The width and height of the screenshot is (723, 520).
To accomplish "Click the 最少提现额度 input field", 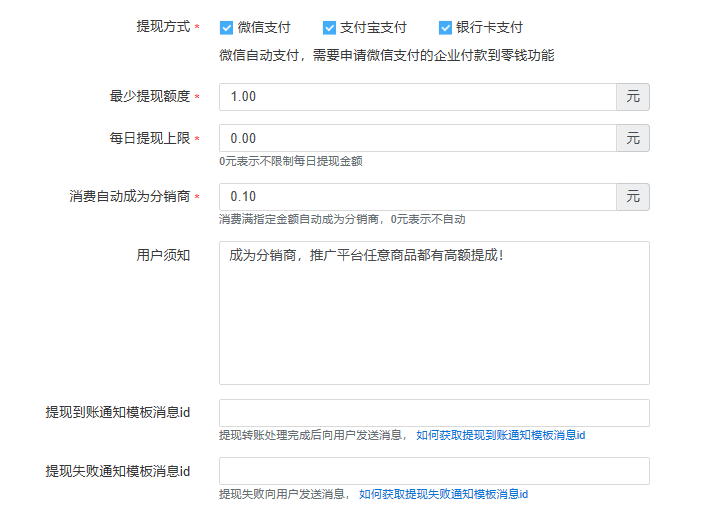I will pyautogui.click(x=417, y=97).
